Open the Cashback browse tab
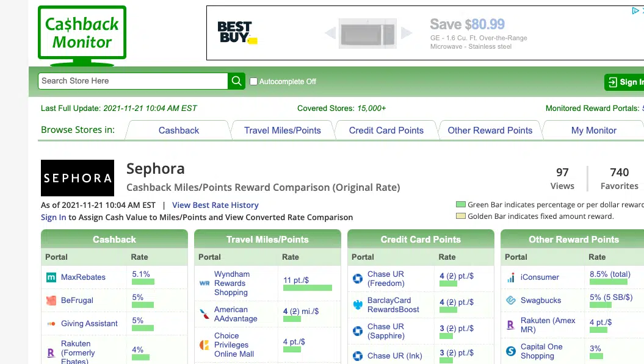644x364 pixels. pyautogui.click(x=179, y=130)
